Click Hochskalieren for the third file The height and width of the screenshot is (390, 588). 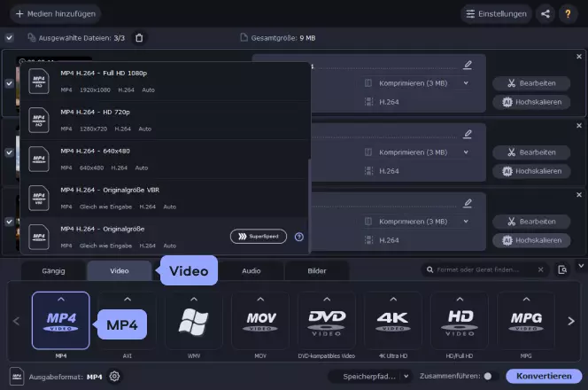(x=531, y=240)
